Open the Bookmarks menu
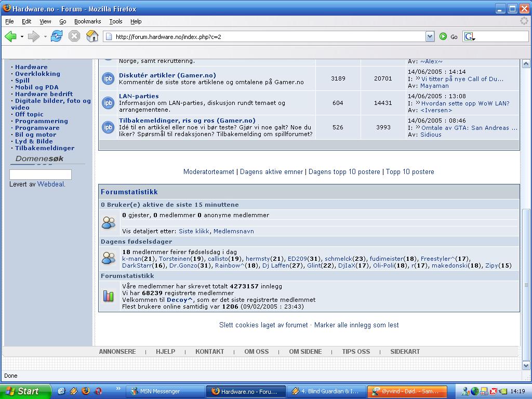The height and width of the screenshot is (399, 532). pyautogui.click(x=87, y=21)
